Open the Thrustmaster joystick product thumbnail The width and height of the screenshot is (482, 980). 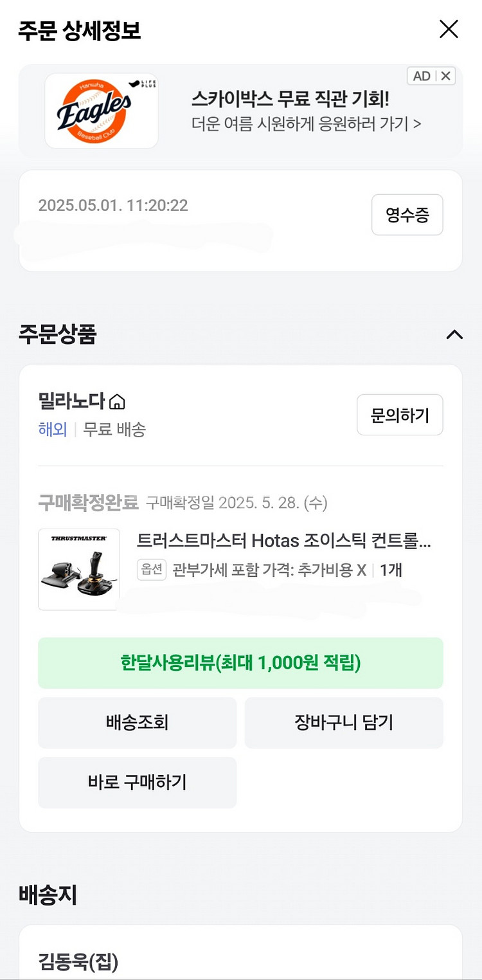coord(79,569)
